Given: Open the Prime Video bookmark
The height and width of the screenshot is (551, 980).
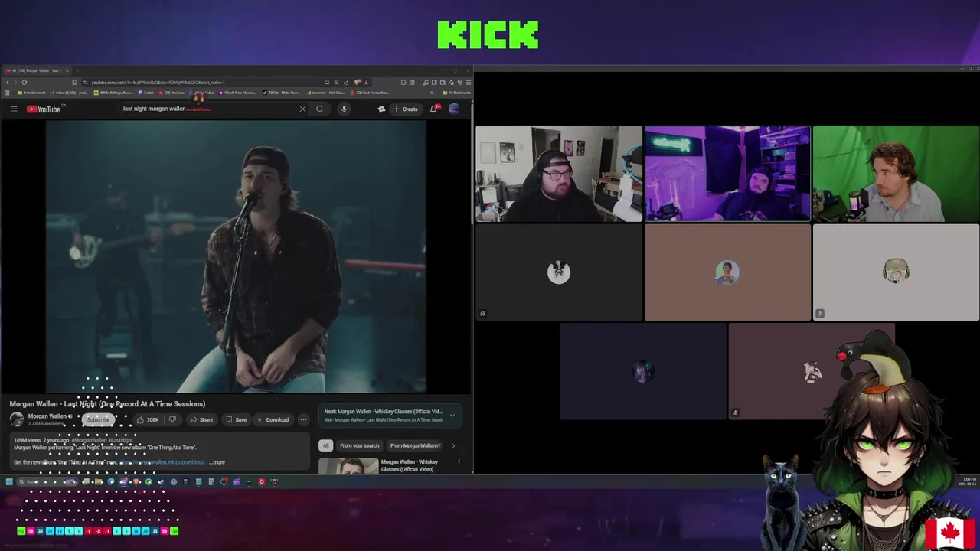Looking at the screenshot, I should pos(201,93).
